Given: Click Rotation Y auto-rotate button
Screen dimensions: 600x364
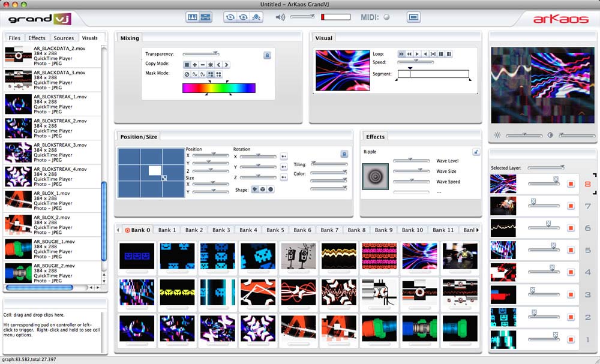Looking at the screenshot, I should [x=284, y=167].
